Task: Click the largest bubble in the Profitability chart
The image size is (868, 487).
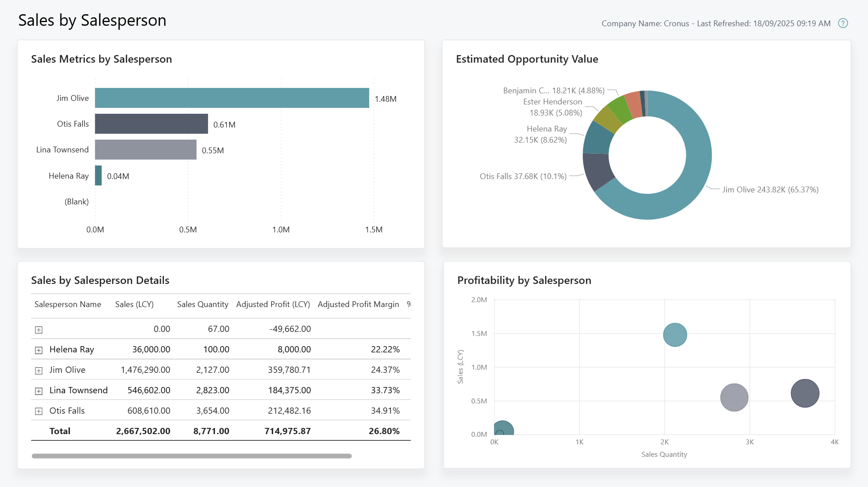Action: (804, 392)
